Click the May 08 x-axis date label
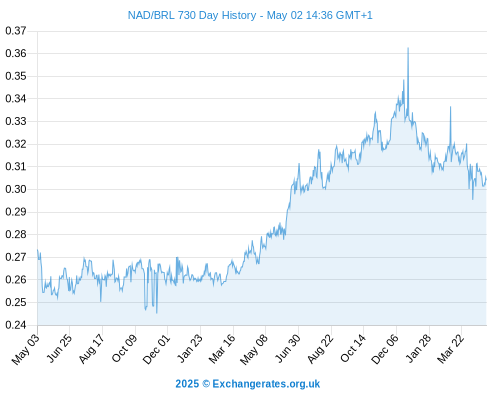This screenshot has width=495, height=400. [254, 349]
